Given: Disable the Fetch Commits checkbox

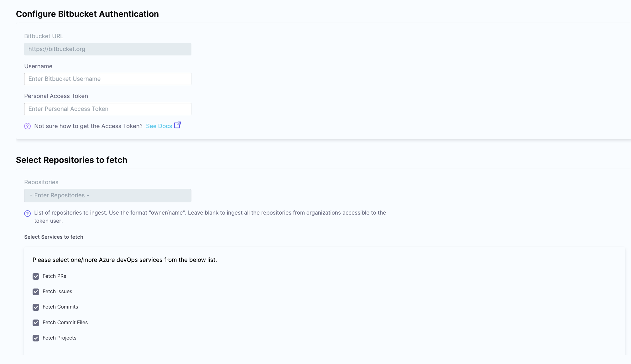Looking at the screenshot, I should pyautogui.click(x=36, y=307).
